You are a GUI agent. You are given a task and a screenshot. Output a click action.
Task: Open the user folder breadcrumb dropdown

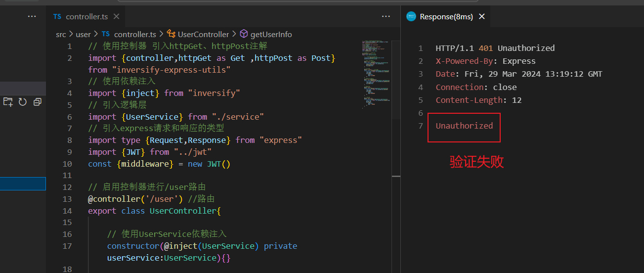click(x=83, y=34)
